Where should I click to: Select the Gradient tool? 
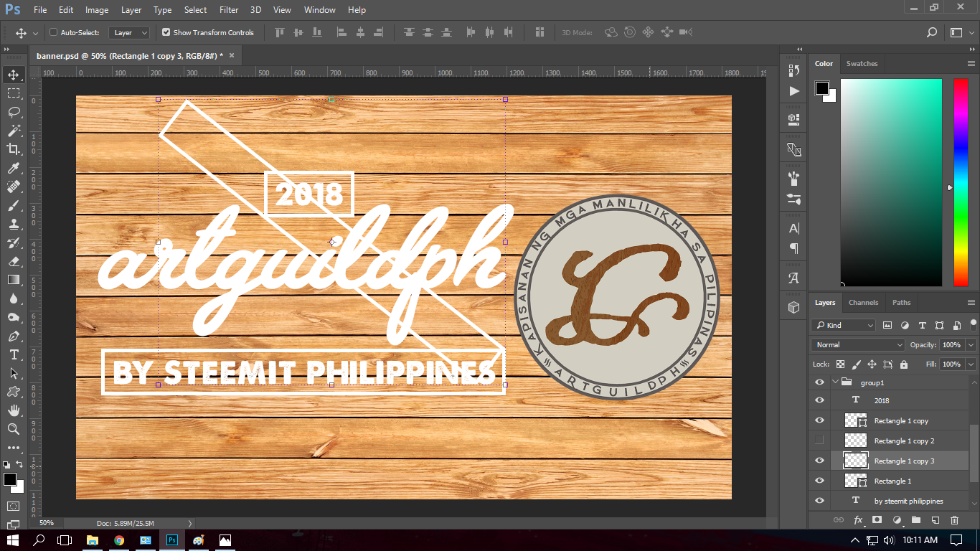(x=14, y=280)
